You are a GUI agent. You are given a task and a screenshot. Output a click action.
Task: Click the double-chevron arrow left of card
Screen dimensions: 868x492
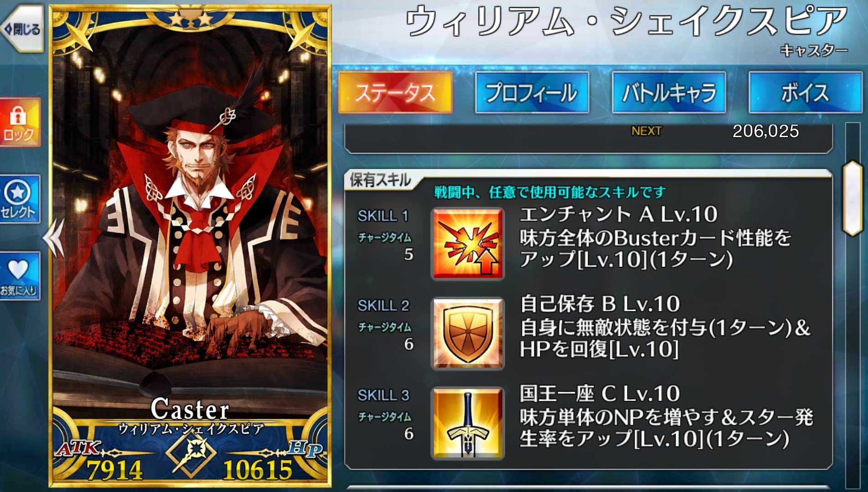coord(54,238)
